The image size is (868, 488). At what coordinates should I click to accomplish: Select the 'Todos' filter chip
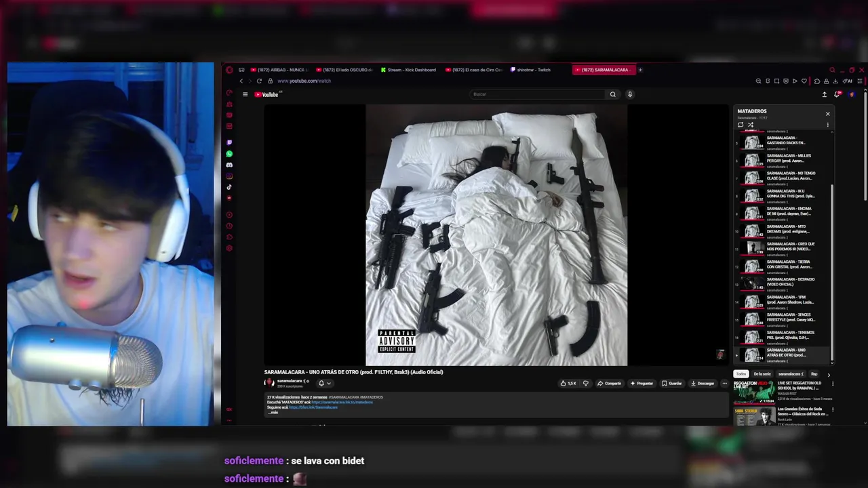(741, 374)
